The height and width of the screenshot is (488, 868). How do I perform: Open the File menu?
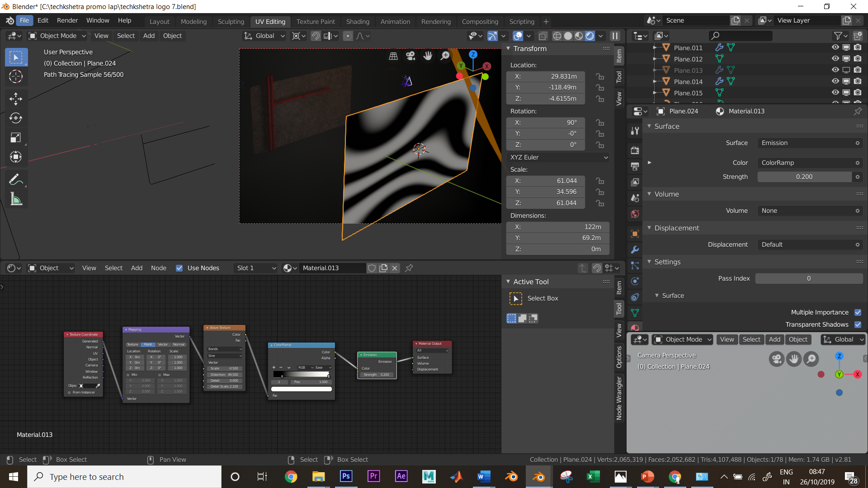(x=24, y=20)
